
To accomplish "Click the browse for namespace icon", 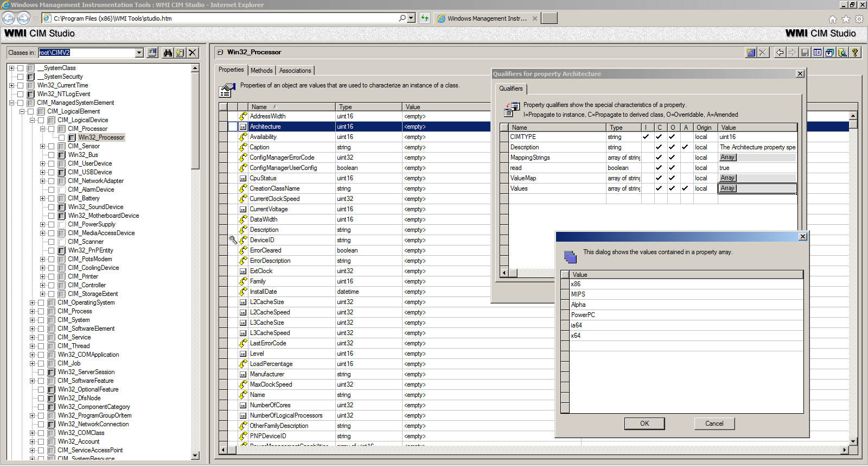I will [x=152, y=53].
